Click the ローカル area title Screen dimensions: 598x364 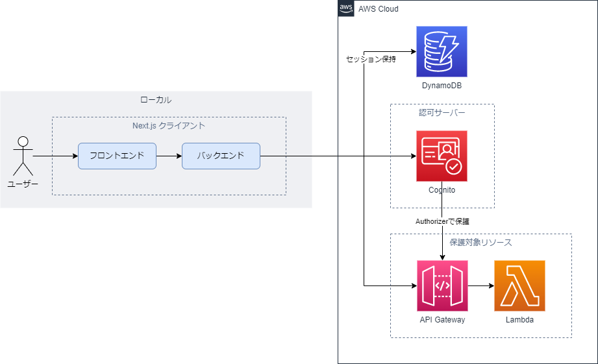(x=156, y=100)
